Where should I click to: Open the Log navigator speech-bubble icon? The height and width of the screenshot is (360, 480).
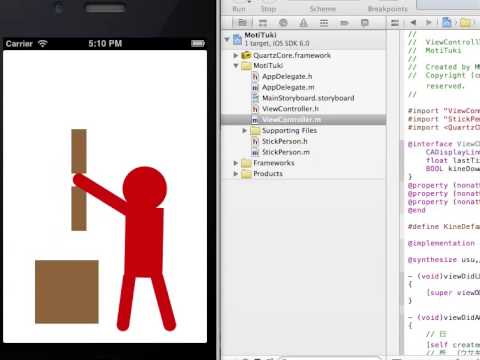tap(365, 23)
